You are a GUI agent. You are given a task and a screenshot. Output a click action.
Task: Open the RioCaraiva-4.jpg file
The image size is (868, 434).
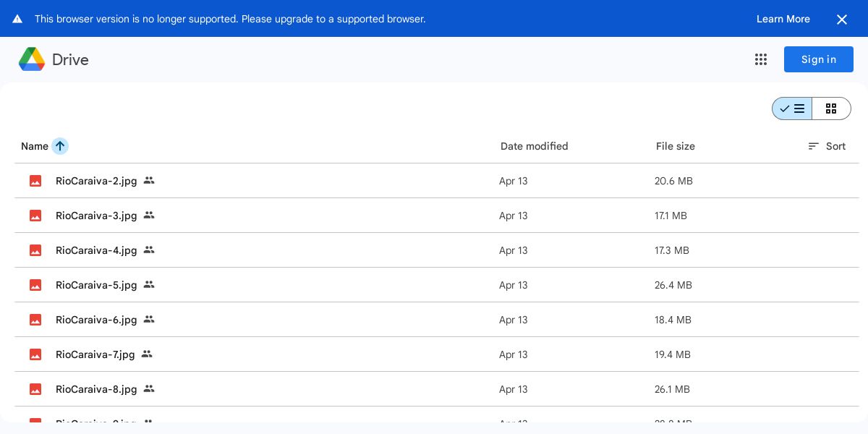point(96,250)
